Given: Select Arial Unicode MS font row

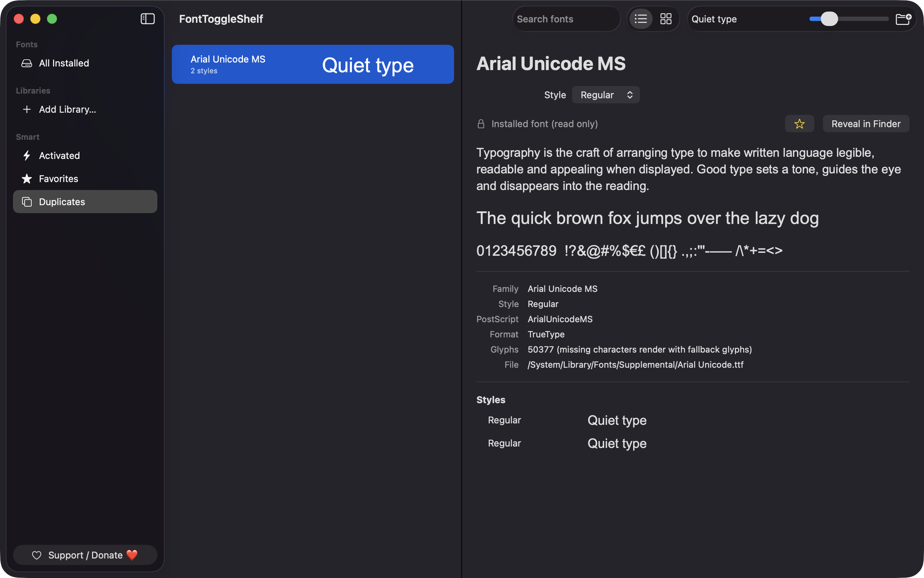Looking at the screenshot, I should pos(313,64).
